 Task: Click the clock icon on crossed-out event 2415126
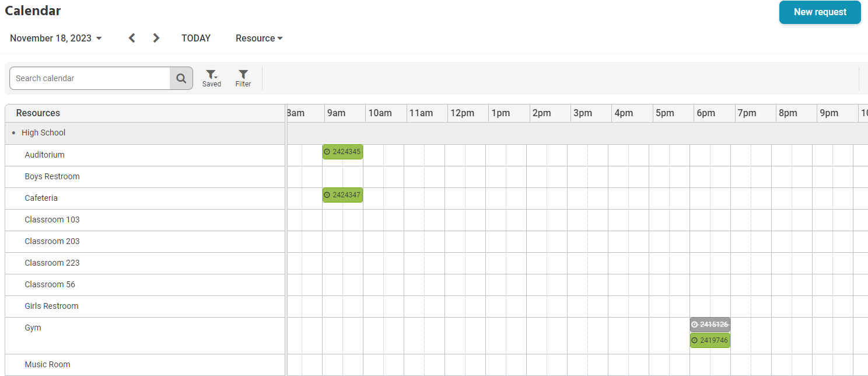point(694,324)
